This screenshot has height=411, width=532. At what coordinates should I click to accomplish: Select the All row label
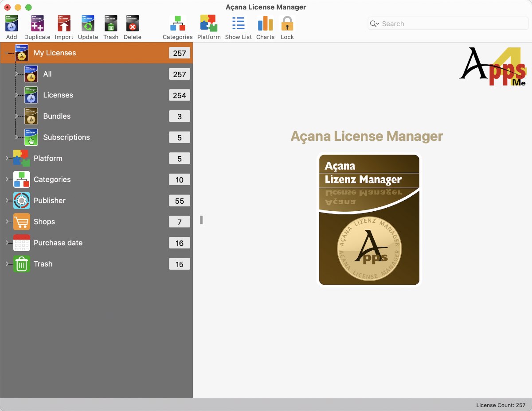(47, 74)
